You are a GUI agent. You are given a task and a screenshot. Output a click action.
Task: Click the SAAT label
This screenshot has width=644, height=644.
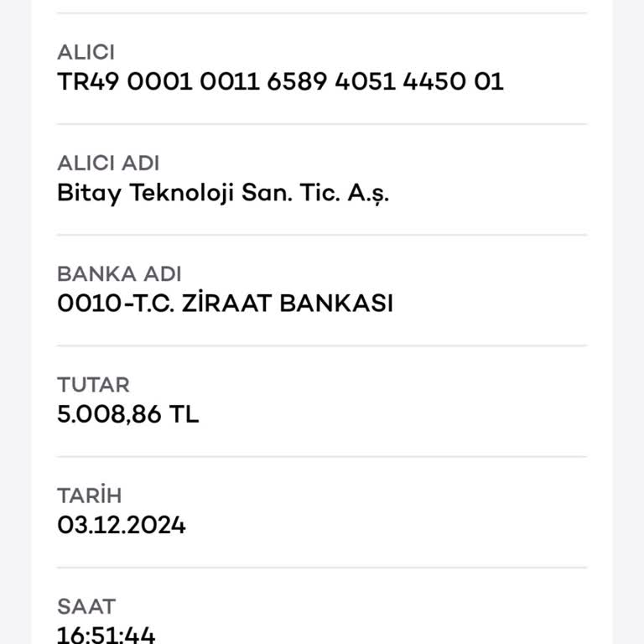[x=86, y=606]
